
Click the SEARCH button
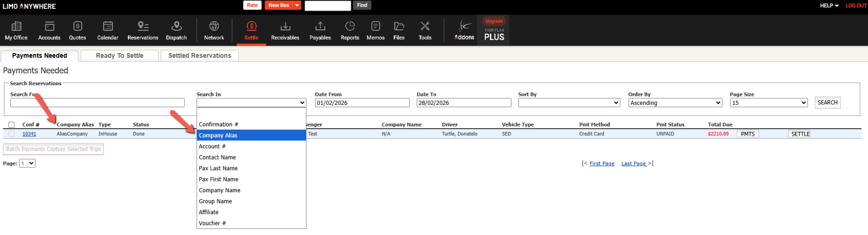[x=827, y=103]
